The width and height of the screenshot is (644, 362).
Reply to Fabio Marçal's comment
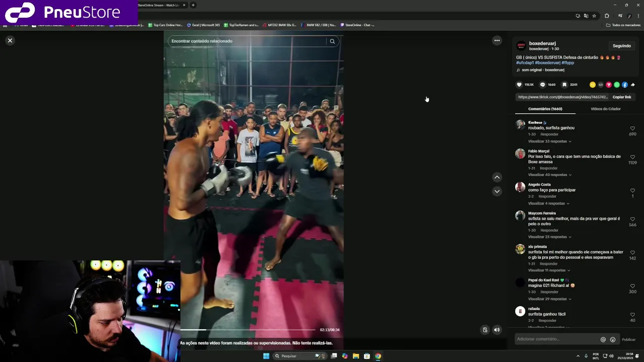tap(549, 168)
